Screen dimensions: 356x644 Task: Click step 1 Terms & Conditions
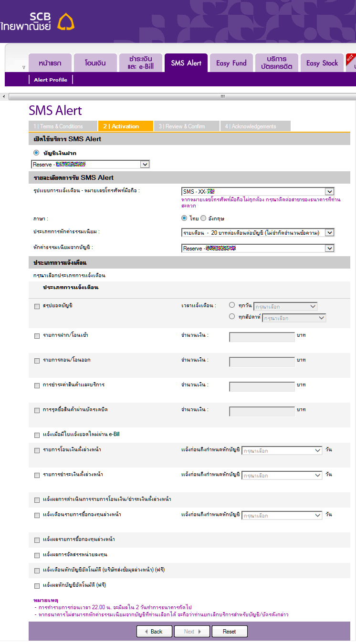(63, 126)
